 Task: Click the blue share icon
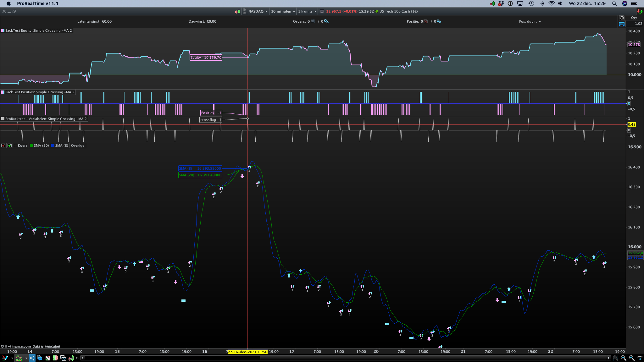(32, 358)
